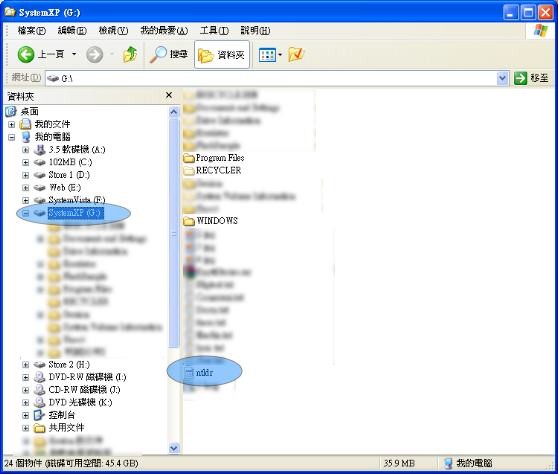
Task: Click DVD-RW 磁碟機 (I:) disc icon
Action: (40, 377)
